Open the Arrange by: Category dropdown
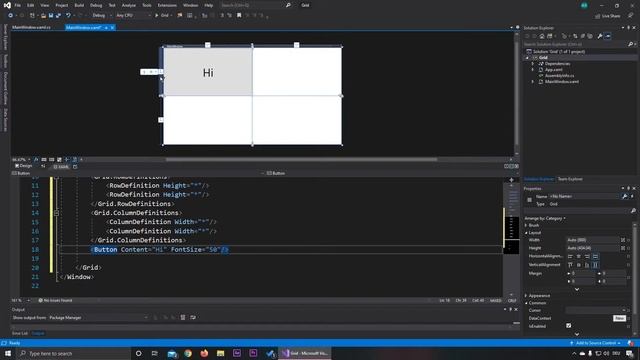This screenshot has width=640, height=360. (545, 218)
